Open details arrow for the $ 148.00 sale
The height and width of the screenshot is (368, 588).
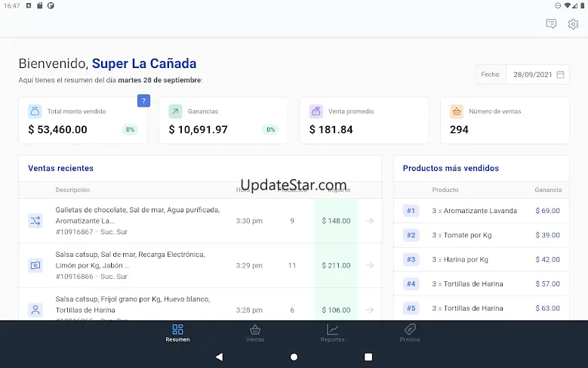click(370, 221)
